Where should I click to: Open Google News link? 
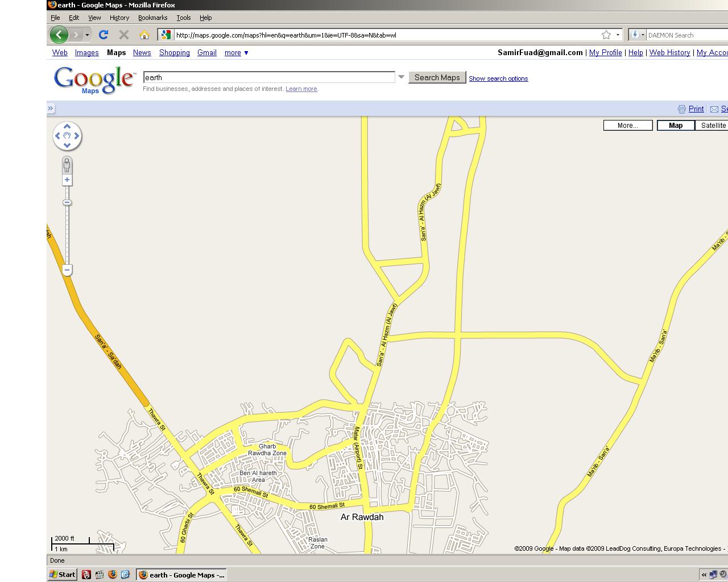click(142, 52)
